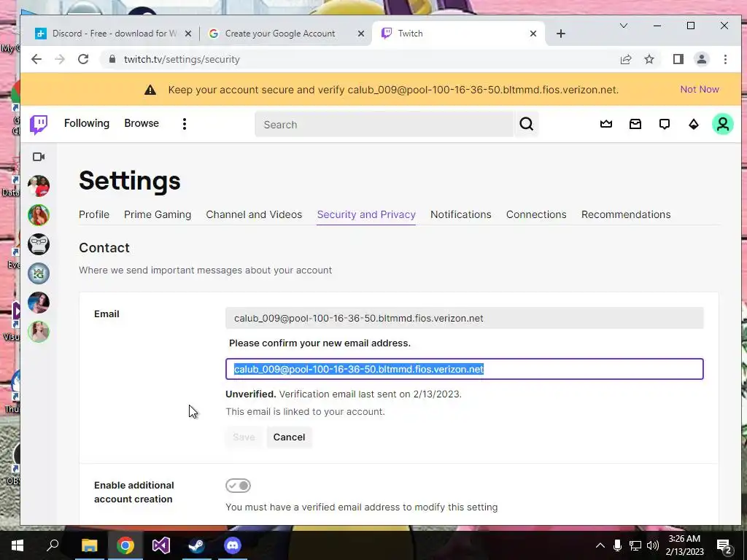747x560 pixels.
Task: Open the Notifications settings tab
Action: [461, 214]
